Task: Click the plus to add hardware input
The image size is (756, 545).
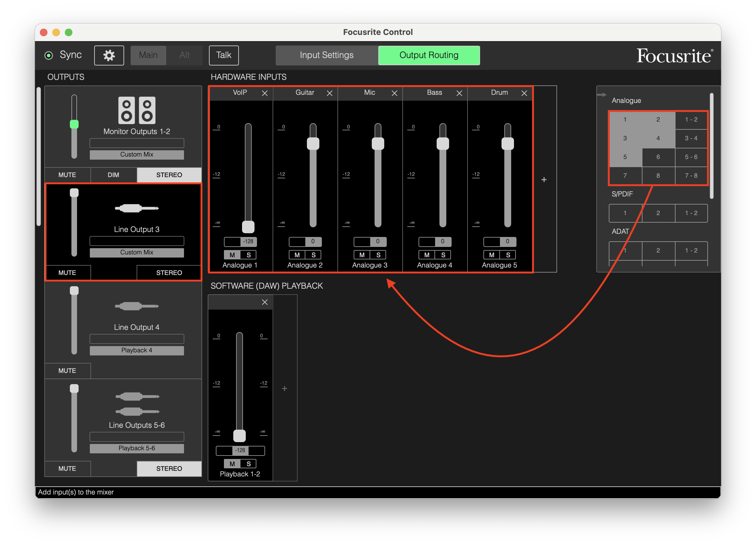Action: click(x=544, y=180)
